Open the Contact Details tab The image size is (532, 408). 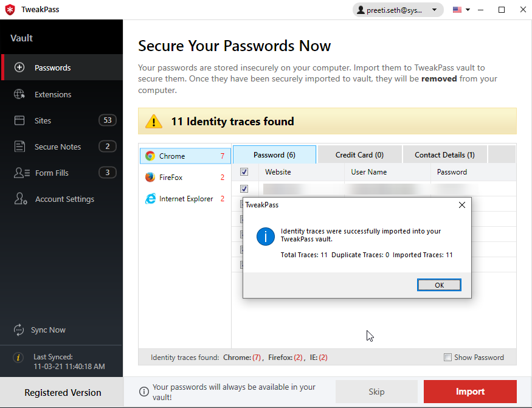(444, 154)
